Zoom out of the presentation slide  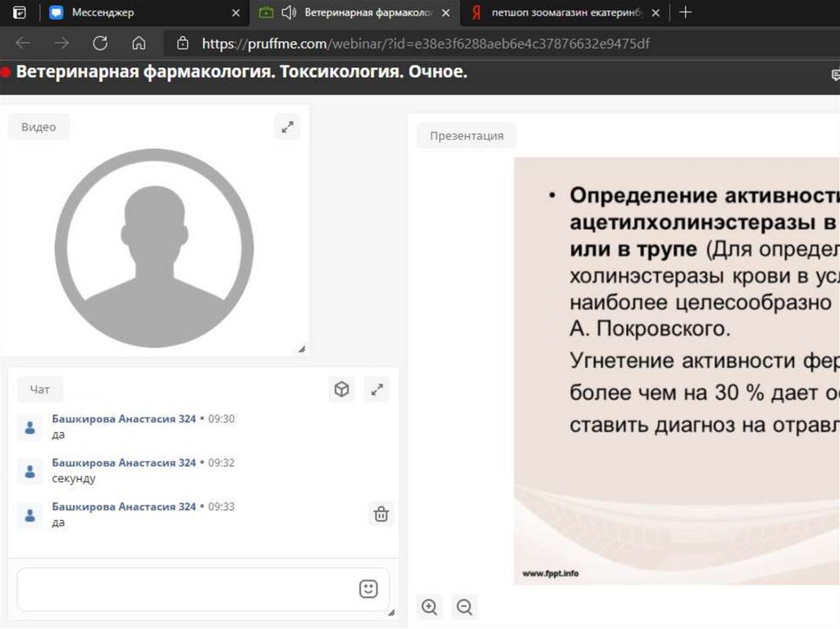pyautogui.click(x=464, y=607)
